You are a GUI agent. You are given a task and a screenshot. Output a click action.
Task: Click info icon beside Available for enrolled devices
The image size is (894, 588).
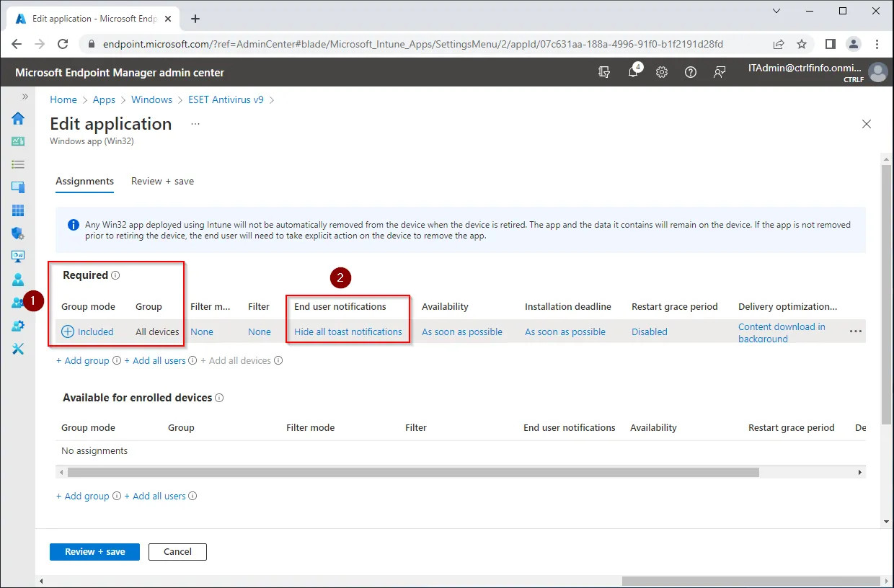(x=219, y=398)
